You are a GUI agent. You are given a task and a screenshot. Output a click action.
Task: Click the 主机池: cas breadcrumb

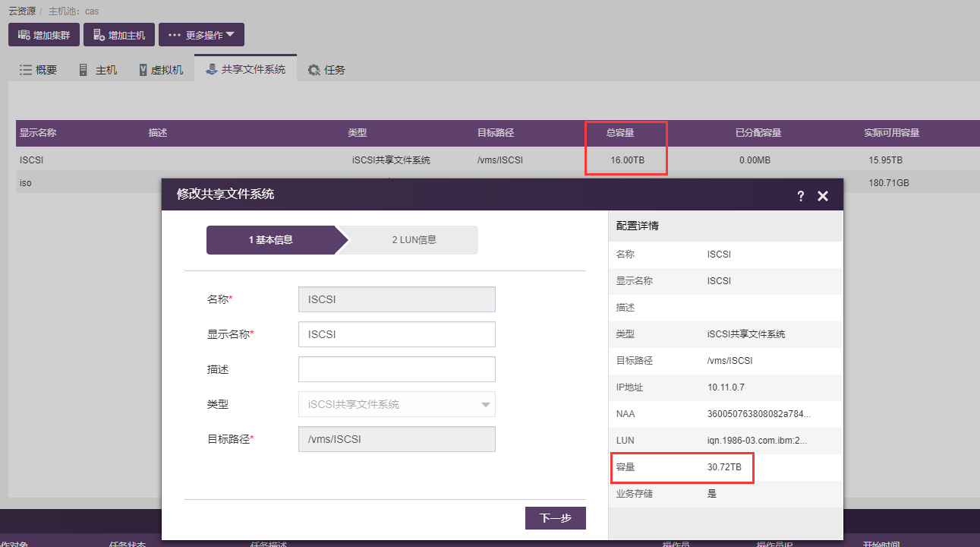74,11
